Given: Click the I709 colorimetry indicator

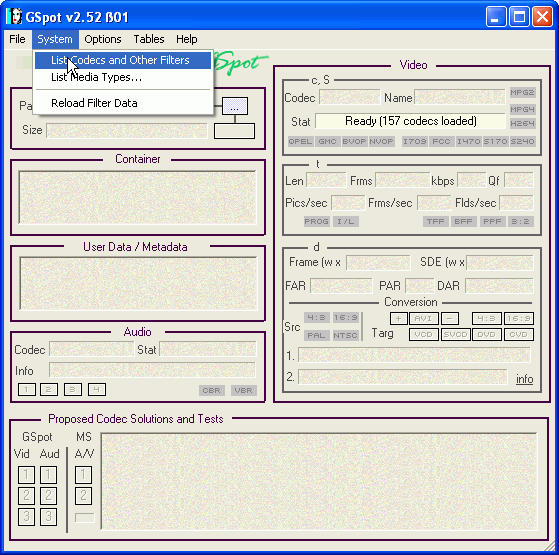Looking at the screenshot, I should pos(414,142).
